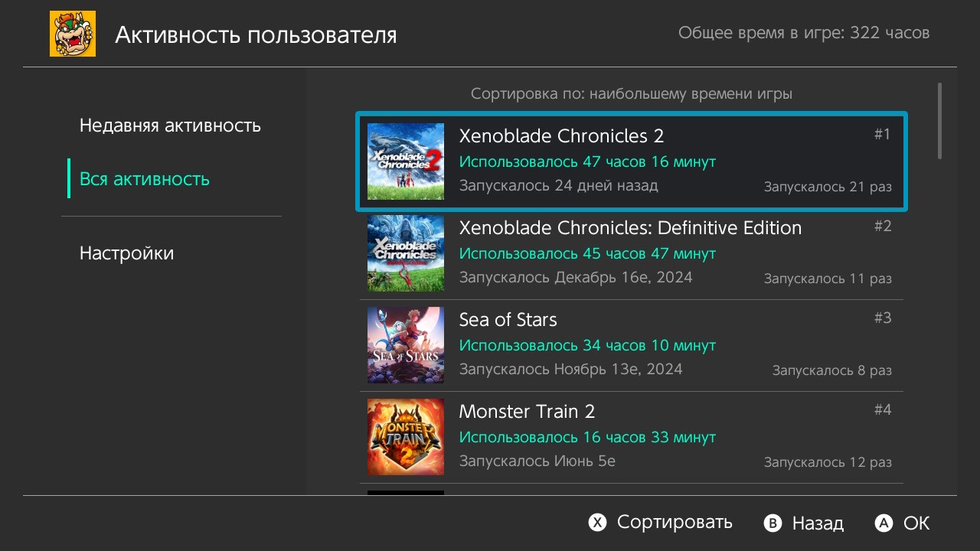Click the X button icon for sorting
The image size is (980, 551).
click(597, 523)
